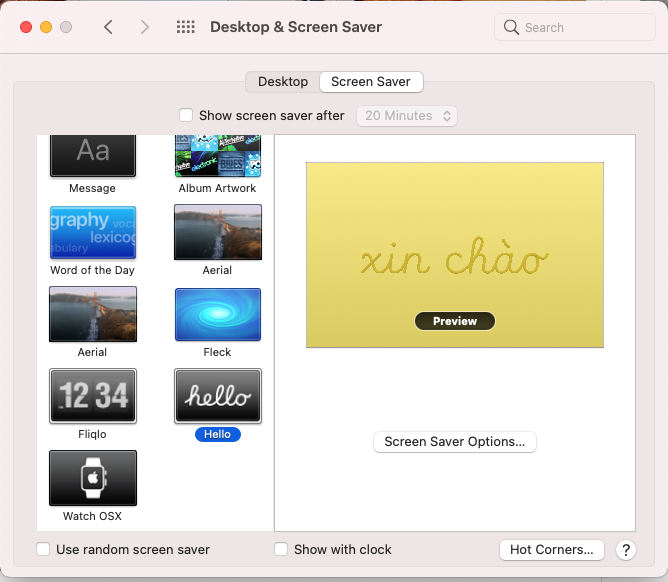Select the Message screen saver thumbnail
The height and width of the screenshot is (582, 668).
coord(93,155)
